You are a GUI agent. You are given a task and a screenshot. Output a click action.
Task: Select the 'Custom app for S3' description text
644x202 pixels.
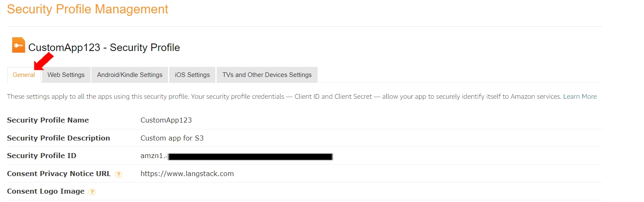172,138
